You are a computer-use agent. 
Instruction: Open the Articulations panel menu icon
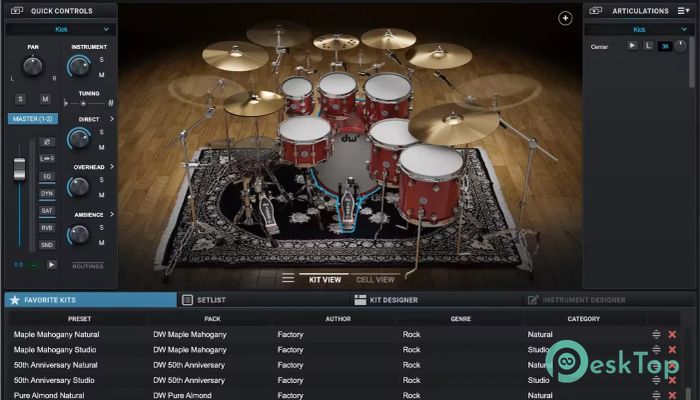(x=683, y=11)
